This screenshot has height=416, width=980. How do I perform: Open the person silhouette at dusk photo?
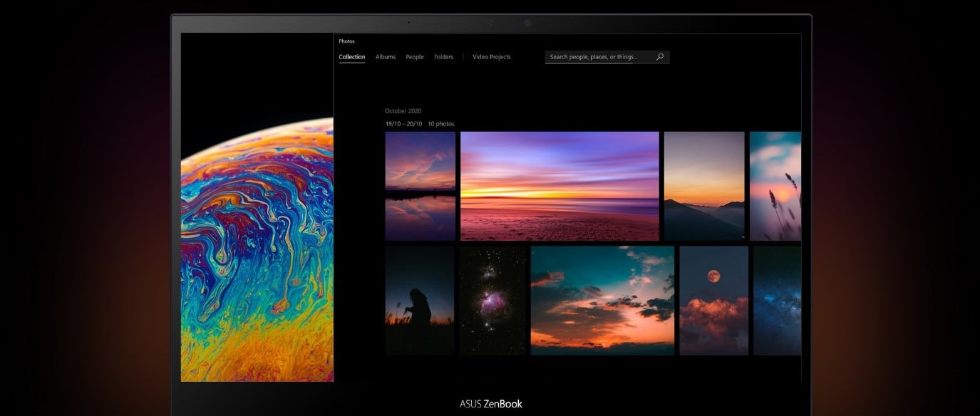[x=420, y=301]
